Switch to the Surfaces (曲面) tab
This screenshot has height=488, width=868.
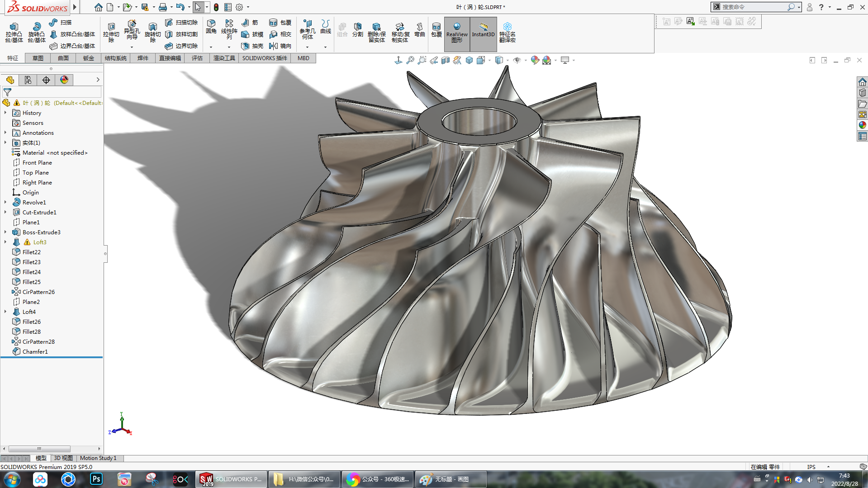[x=63, y=58]
